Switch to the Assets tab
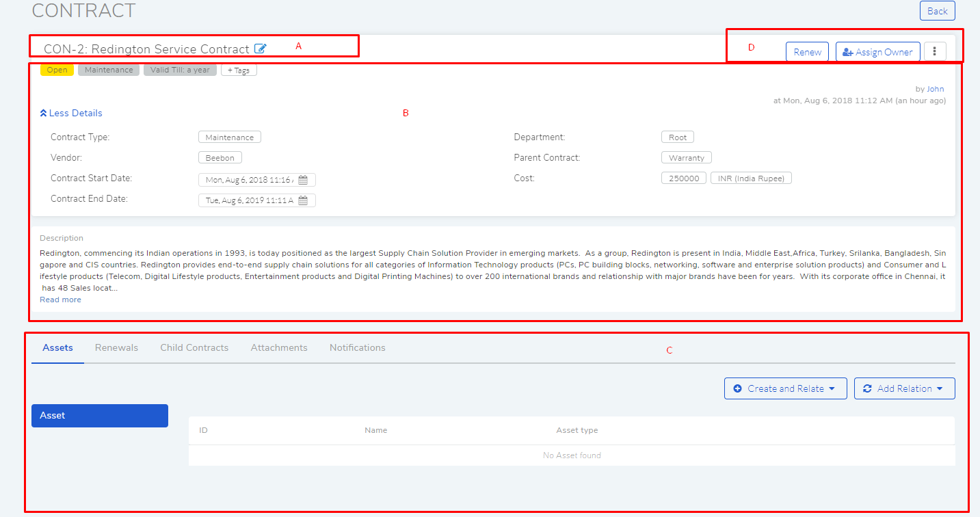The image size is (980, 517). coord(57,347)
